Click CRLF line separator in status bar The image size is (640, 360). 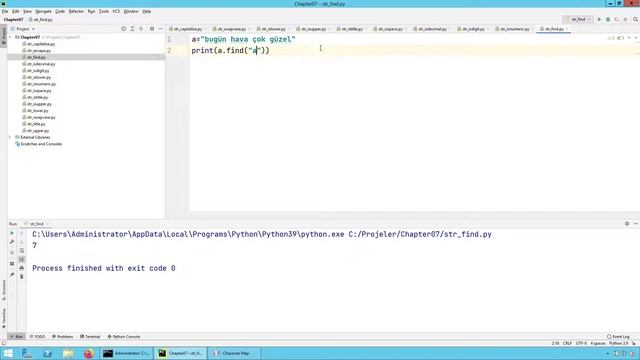coord(567,344)
